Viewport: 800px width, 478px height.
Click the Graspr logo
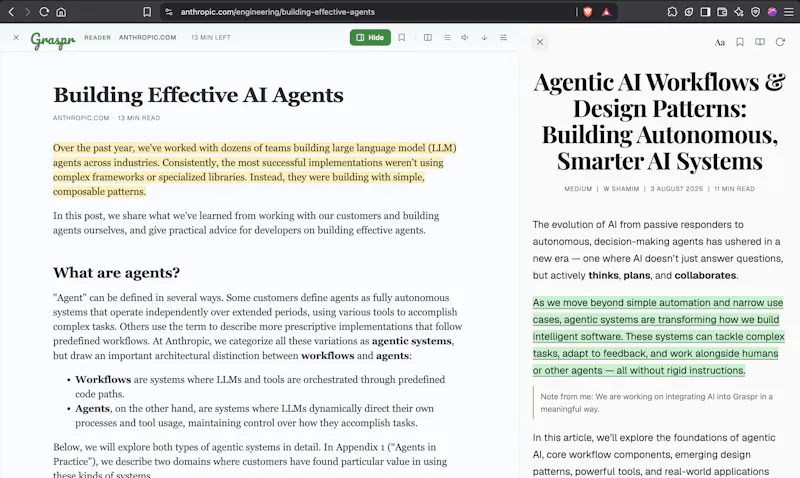53,40
